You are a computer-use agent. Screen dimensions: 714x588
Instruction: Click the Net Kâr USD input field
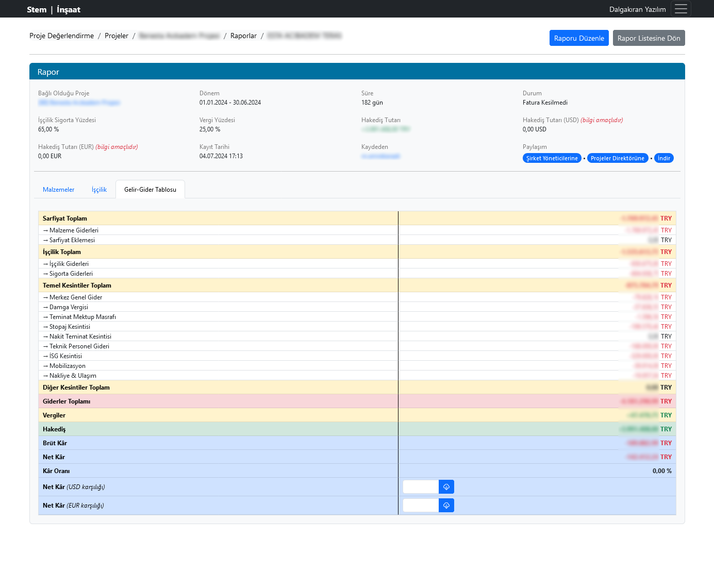pyautogui.click(x=421, y=487)
